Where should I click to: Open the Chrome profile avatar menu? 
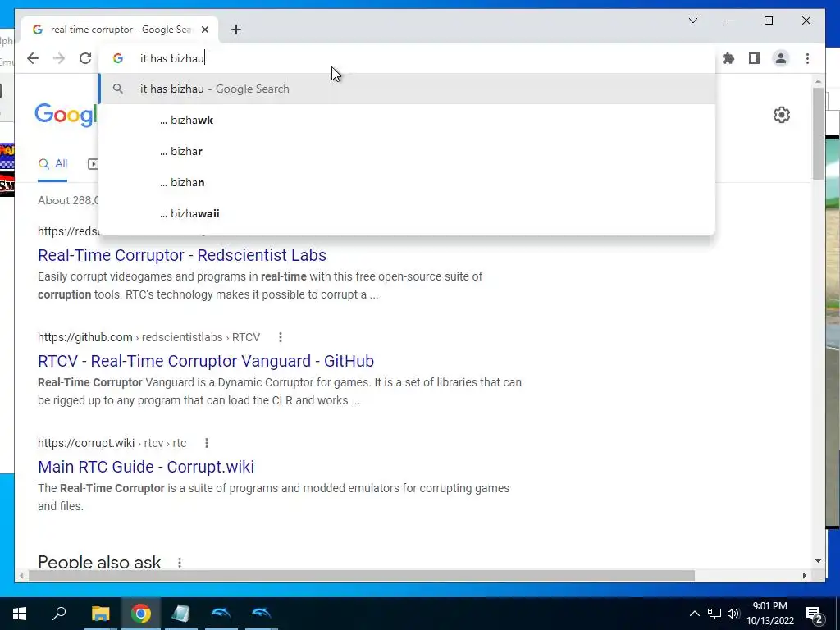point(781,58)
